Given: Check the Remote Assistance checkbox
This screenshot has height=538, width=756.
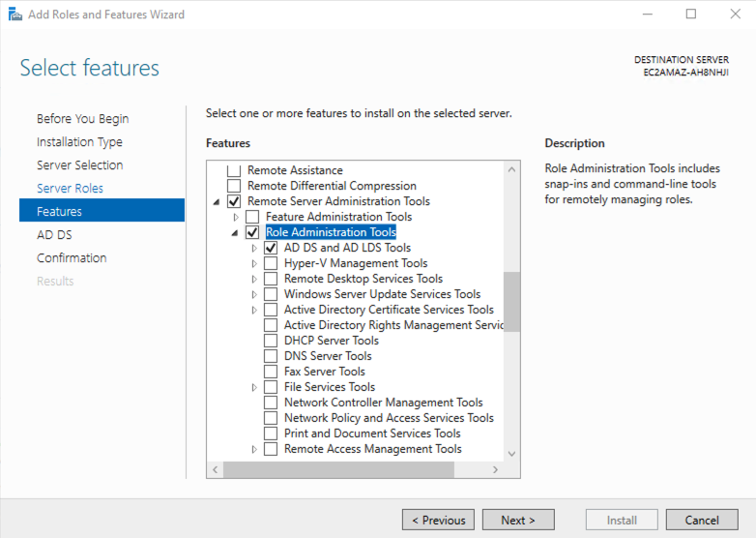Looking at the screenshot, I should coord(234,170).
